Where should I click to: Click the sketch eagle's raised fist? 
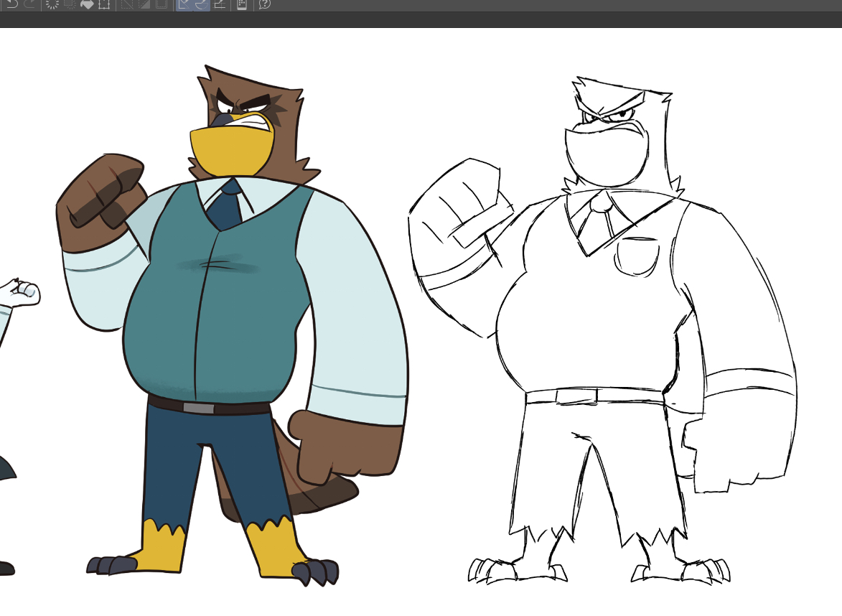point(459,208)
